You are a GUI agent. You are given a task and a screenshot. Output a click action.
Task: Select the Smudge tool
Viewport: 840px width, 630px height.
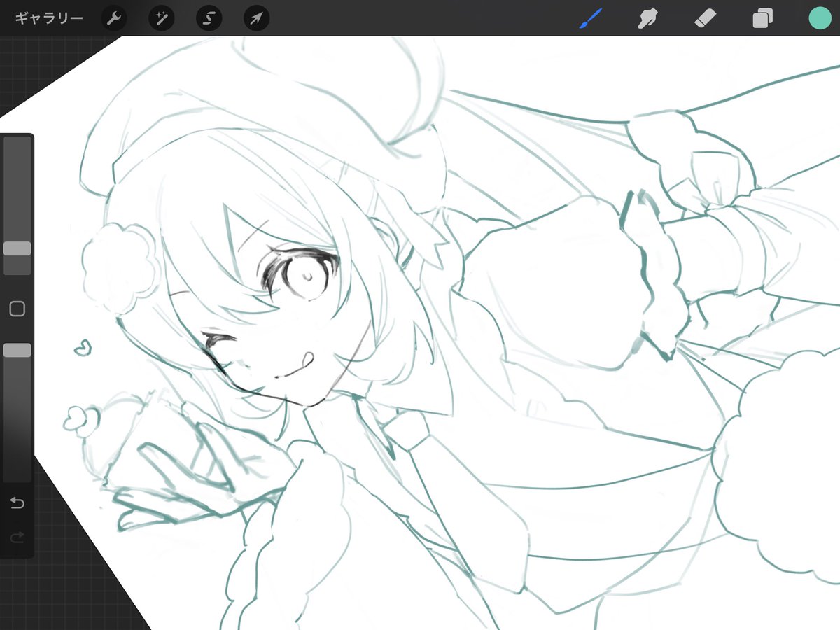click(647, 18)
